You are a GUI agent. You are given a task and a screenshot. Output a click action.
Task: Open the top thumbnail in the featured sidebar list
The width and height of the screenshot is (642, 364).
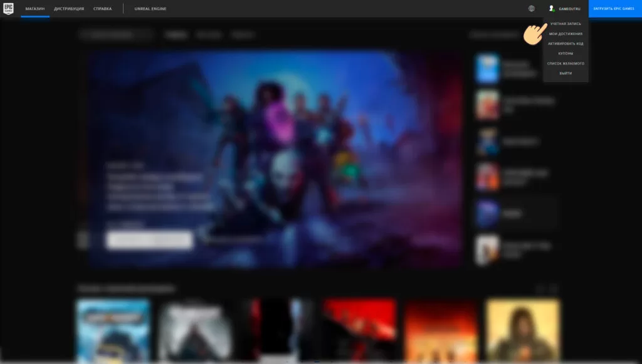tap(487, 68)
